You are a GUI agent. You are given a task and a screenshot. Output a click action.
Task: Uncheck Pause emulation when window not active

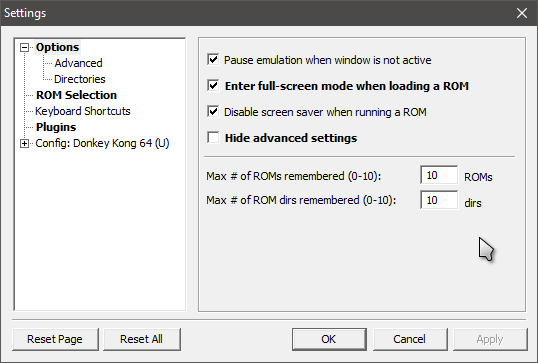213,60
